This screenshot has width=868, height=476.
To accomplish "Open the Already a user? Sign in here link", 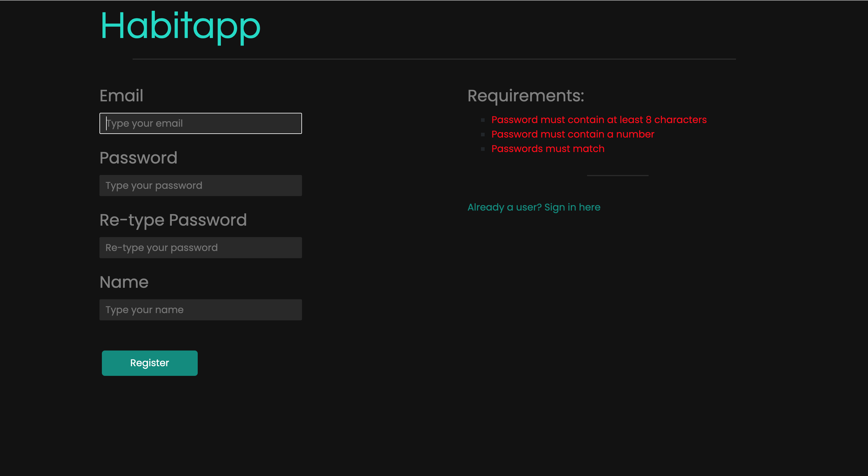I will coord(534,207).
